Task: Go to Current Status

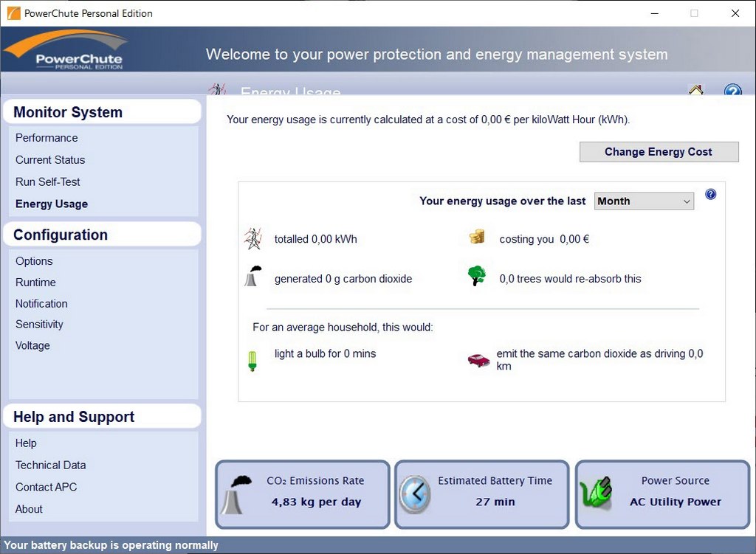Action: tap(50, 160)
